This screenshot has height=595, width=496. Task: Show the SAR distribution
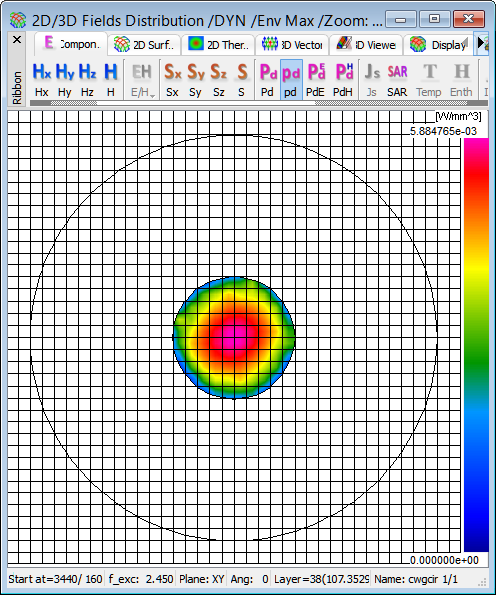point(397,79)
